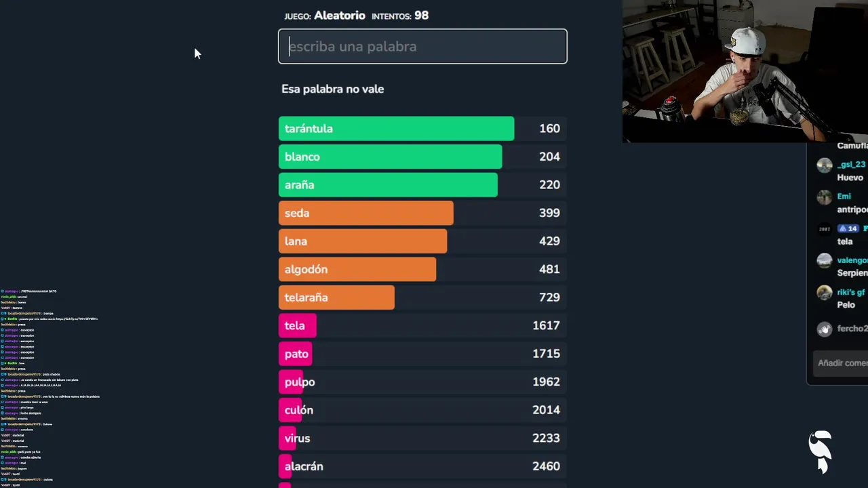This screenshot has height=488, width=868.
Task: Click the 'Aleatorio' game label
Action: 340,16
